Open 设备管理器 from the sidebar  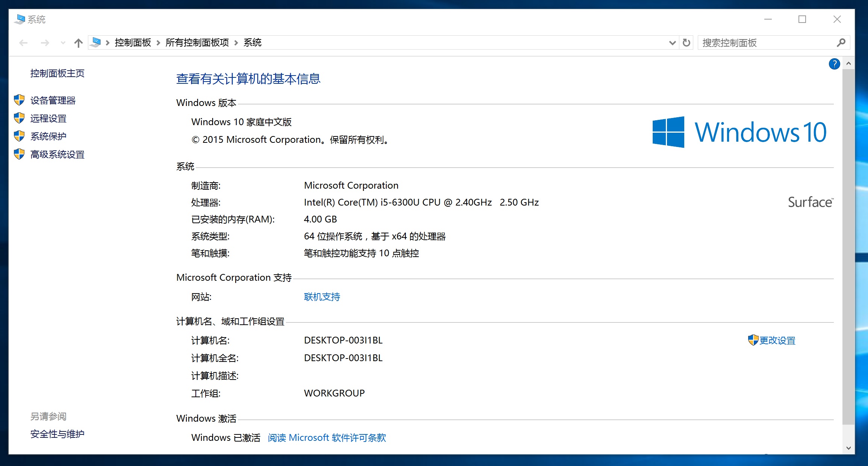[x=53, y=100]
